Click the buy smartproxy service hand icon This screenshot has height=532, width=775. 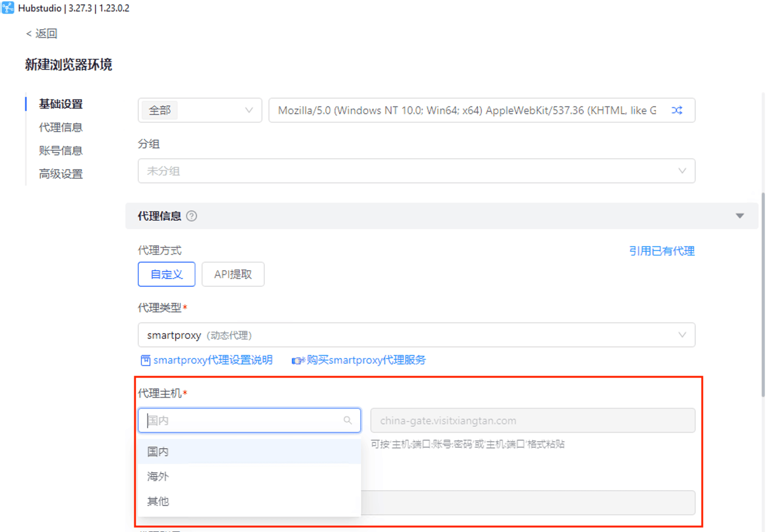point(297,360)
